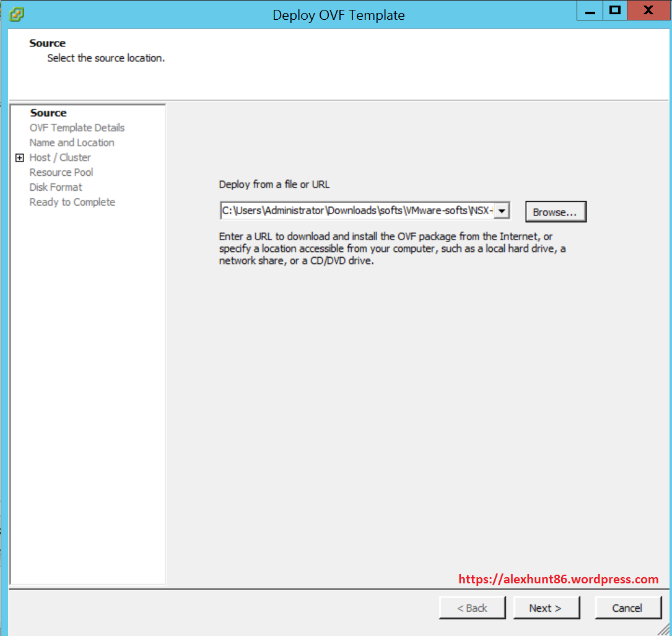Click the Next > button

coord(546,608)
